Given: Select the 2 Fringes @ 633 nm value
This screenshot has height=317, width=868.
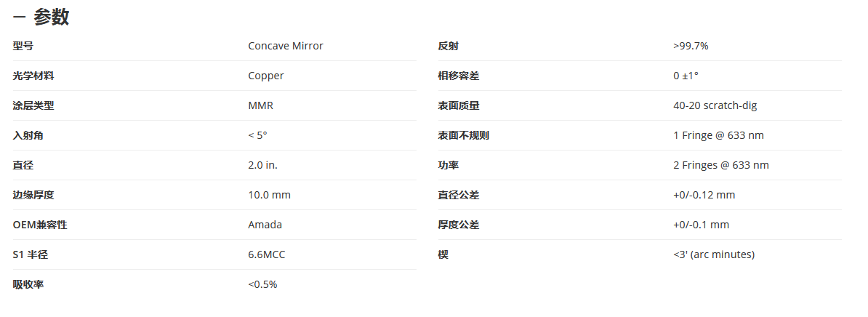Looking at the screenshot, I should pyautogui.click(x=721, y=166).
